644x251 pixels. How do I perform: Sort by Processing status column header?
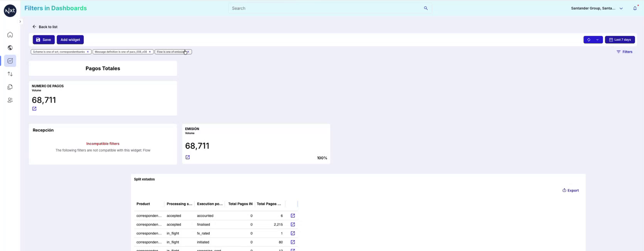(179, 204)
